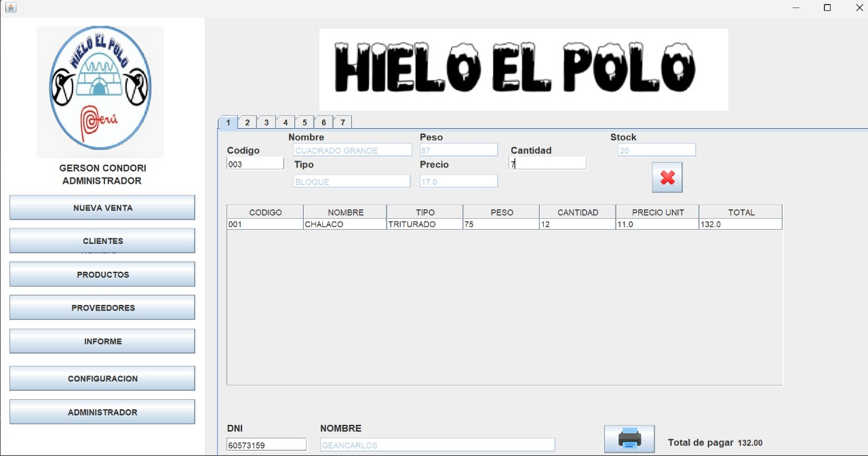The image size is (868, 456).
Task: Click the Stock field showing 20
Action: (x=657, y=150)
